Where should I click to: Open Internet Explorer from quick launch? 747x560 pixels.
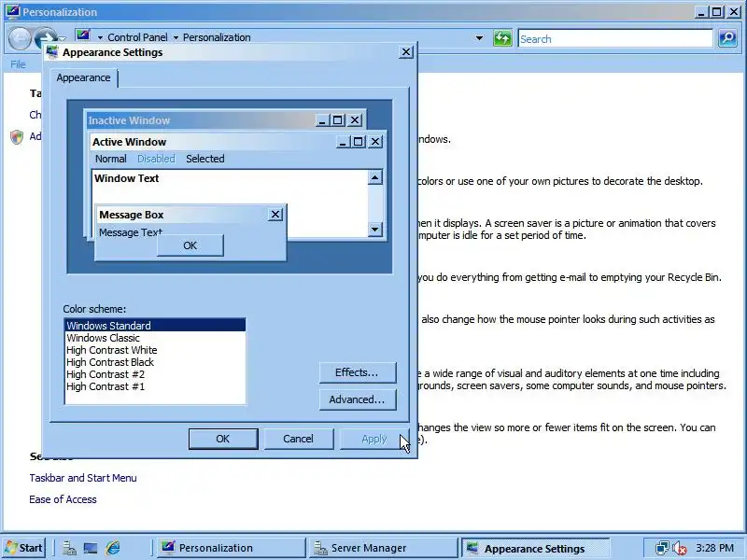pos(113,548)
